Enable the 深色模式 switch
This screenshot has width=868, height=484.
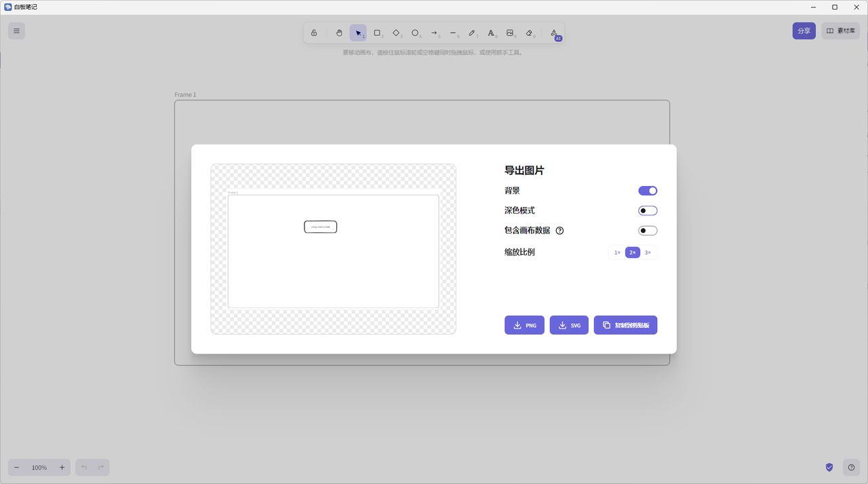coord(648,210)
